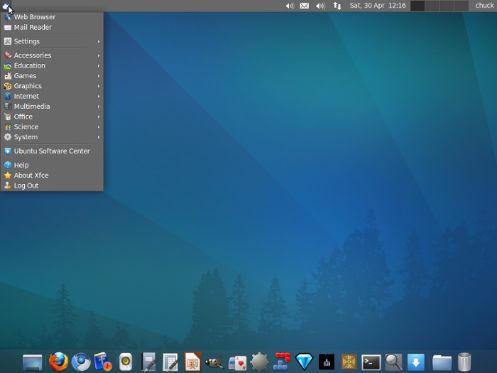This screenshot has width=497, height=373.
Task: Launch the GIMP mascot icon in dock
Action: coord(214,362)
